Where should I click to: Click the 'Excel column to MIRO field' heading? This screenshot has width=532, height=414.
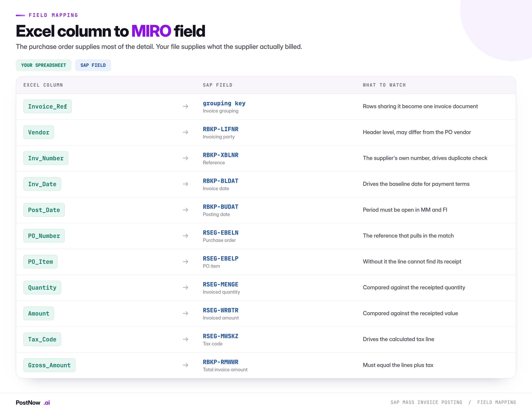pyautogui.click(x=111, y=31)
